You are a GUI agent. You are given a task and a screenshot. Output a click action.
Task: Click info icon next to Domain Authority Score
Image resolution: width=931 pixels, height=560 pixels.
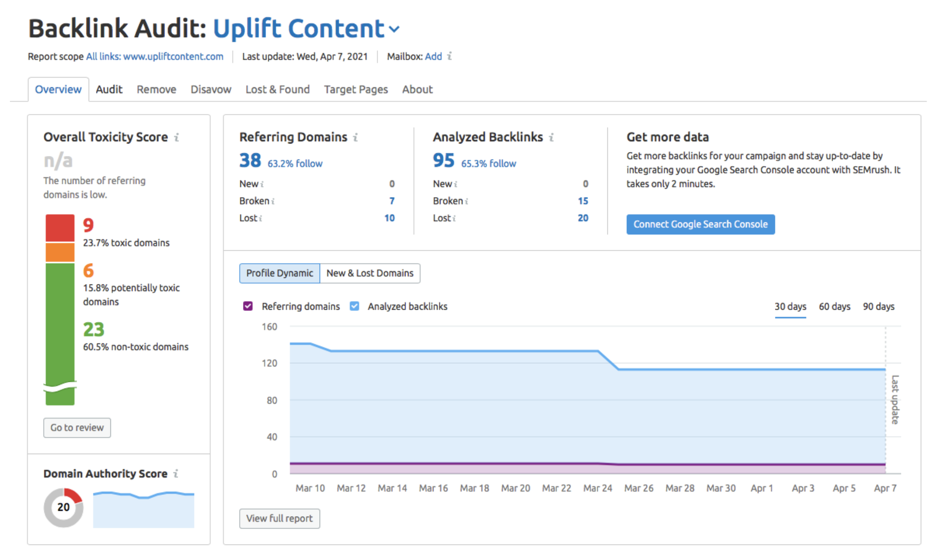tap(176, 474)
